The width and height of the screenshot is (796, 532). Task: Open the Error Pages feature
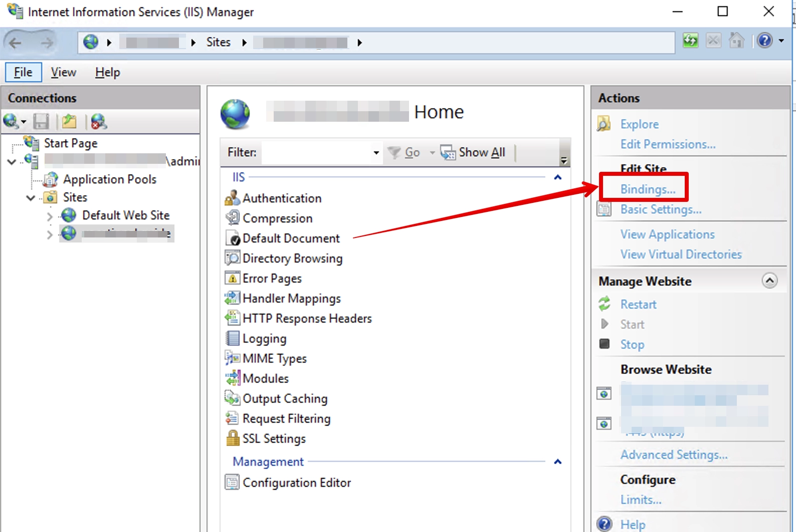point(272,279)
